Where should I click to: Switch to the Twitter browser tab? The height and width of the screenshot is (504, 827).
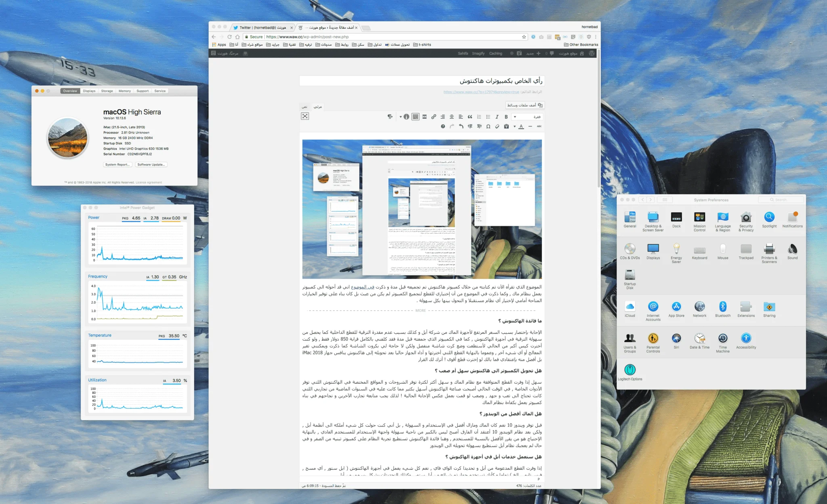(x=262, y=27)
